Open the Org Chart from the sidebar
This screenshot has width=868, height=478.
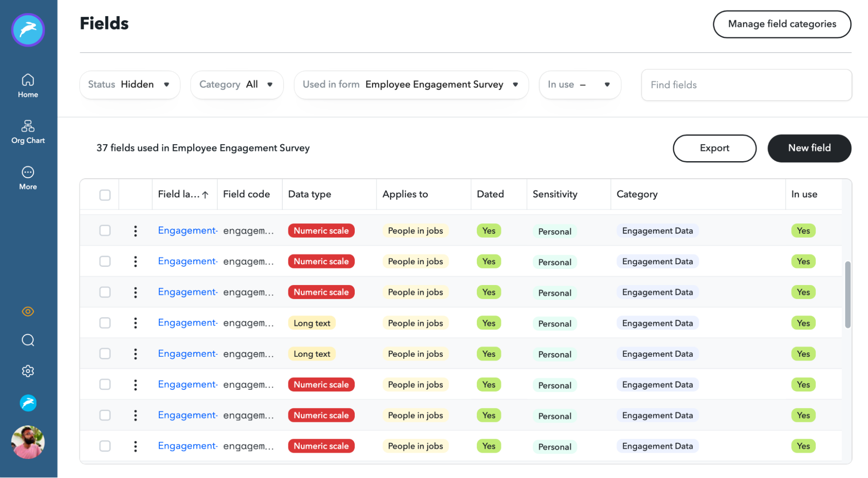[27, 131]
